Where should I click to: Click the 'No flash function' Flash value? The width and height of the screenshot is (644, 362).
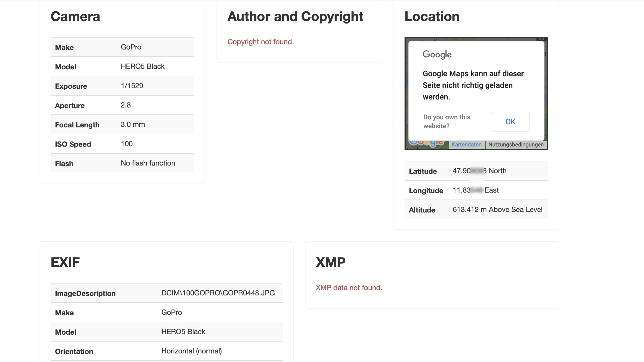pyautogui.click(x=148, y=163)
